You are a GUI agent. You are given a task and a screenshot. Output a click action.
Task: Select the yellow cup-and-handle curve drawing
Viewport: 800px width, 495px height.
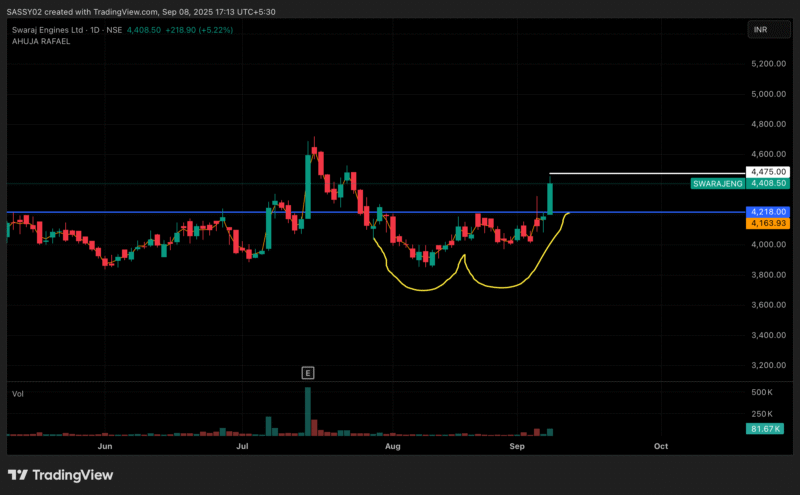click(420, 290)
